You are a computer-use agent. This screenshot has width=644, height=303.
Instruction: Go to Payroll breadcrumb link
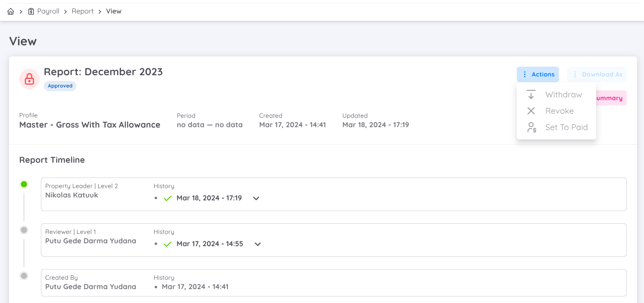pos(48,11)
